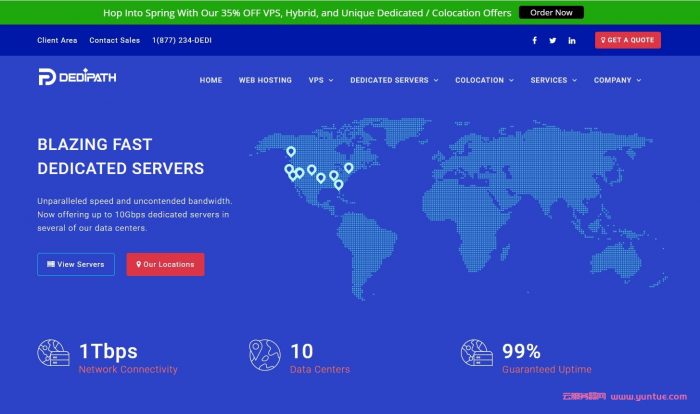
Task: Click the 99% Guaranteed Uptime icon
Action: pyautogui.click(x=476, y=354)
